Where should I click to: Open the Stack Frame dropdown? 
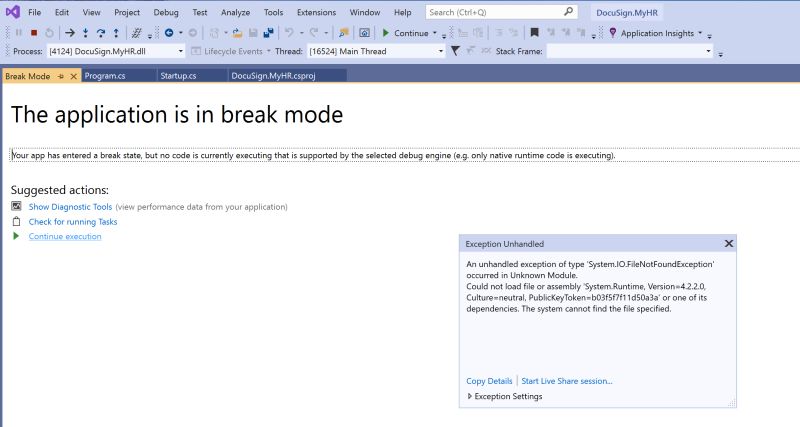click(x=708, y=51)
